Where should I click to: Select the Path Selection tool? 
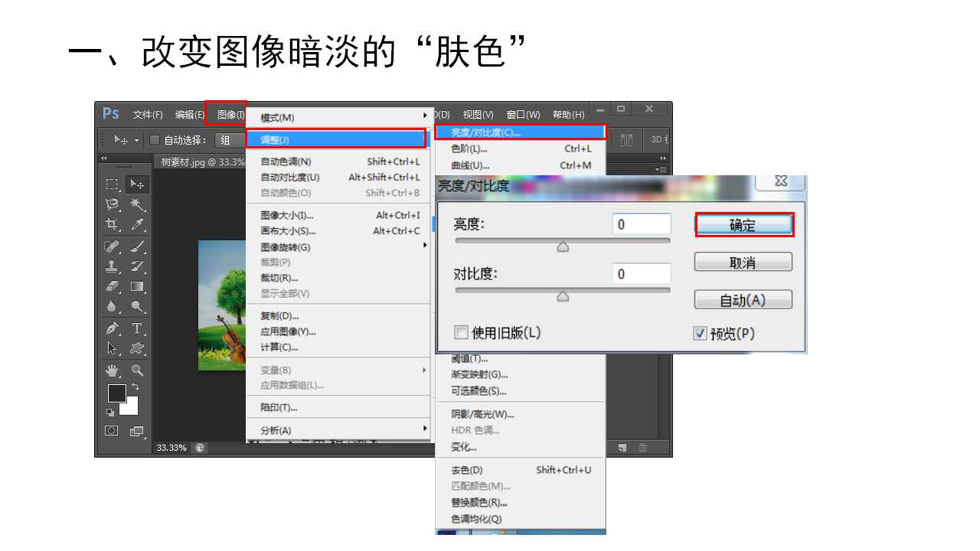pos(113,348)
